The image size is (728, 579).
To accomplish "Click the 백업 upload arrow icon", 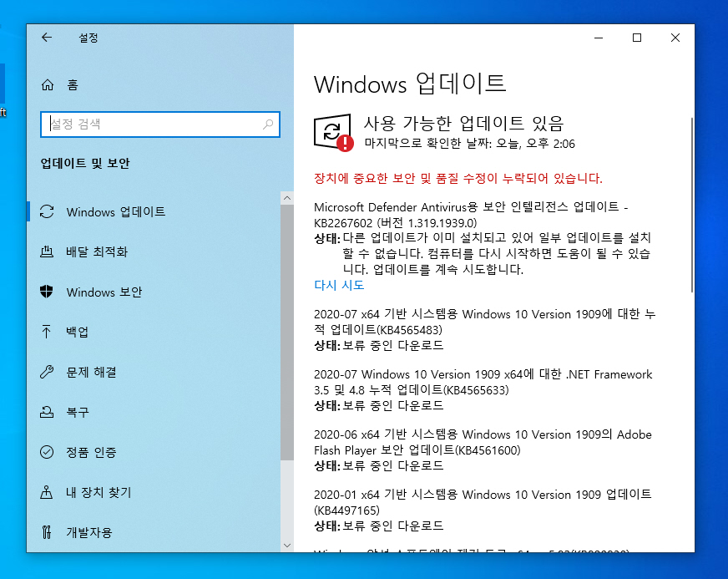I will click(x=47, y=332).
